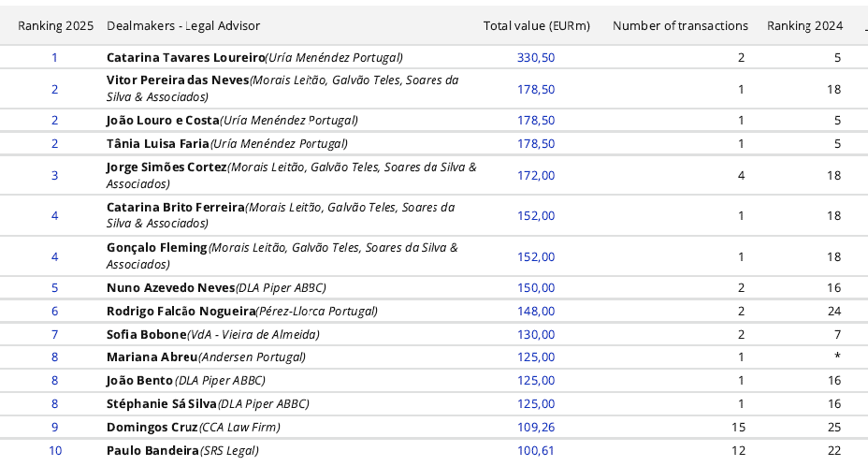Click total value 130,00
Image resolution: width=868 pixels, height=466 pixels.
tap(536, 335)
